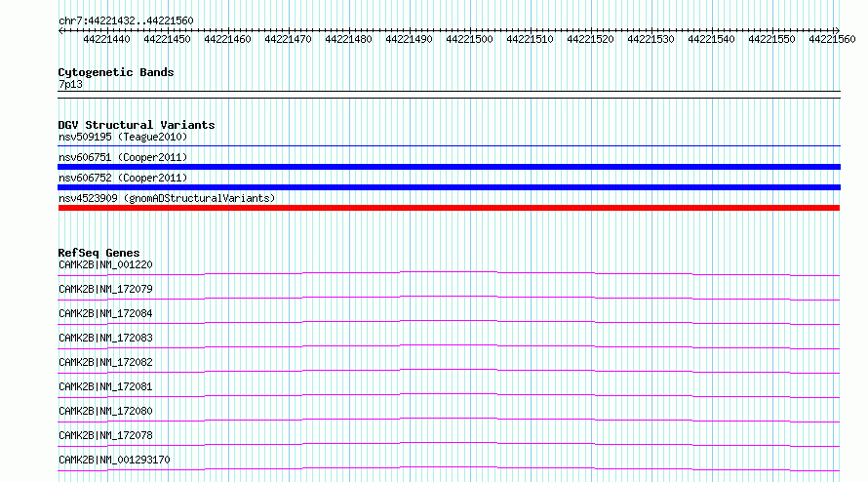Viewport: 868px width, 482px height.
Task: Open transcript CAMK2B|NM_172082
Action: coord(105,362)
